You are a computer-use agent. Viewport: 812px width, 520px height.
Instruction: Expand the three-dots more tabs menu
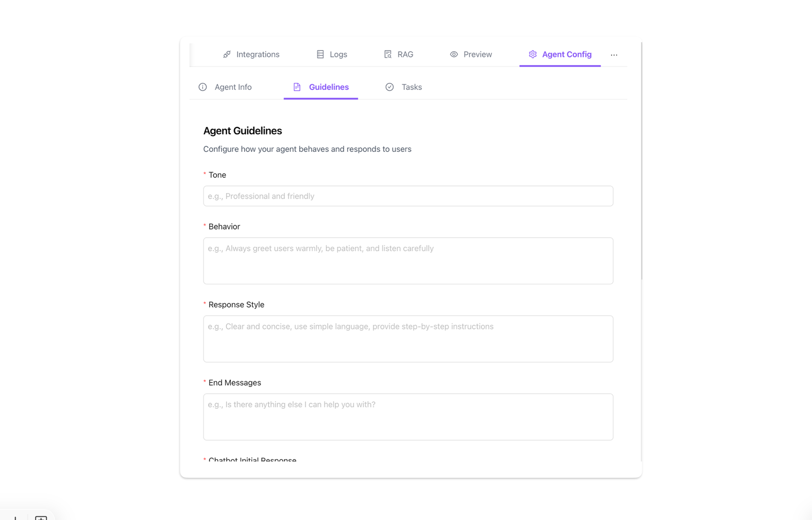(x=614, y=55)
